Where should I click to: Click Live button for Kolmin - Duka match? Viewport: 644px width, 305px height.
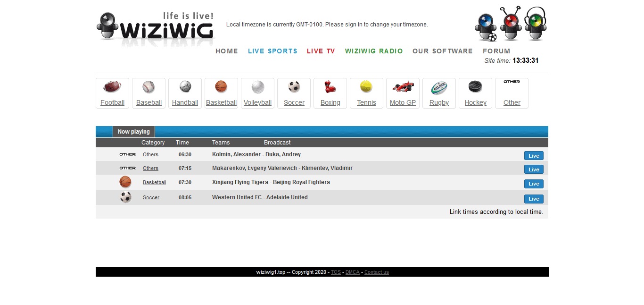(x=534, y=156)
